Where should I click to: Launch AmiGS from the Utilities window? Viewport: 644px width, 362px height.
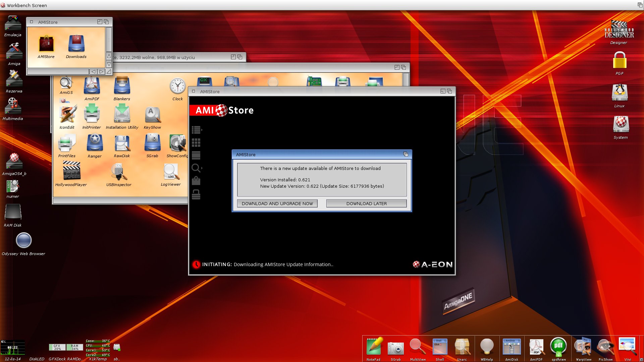coord(66,85)
